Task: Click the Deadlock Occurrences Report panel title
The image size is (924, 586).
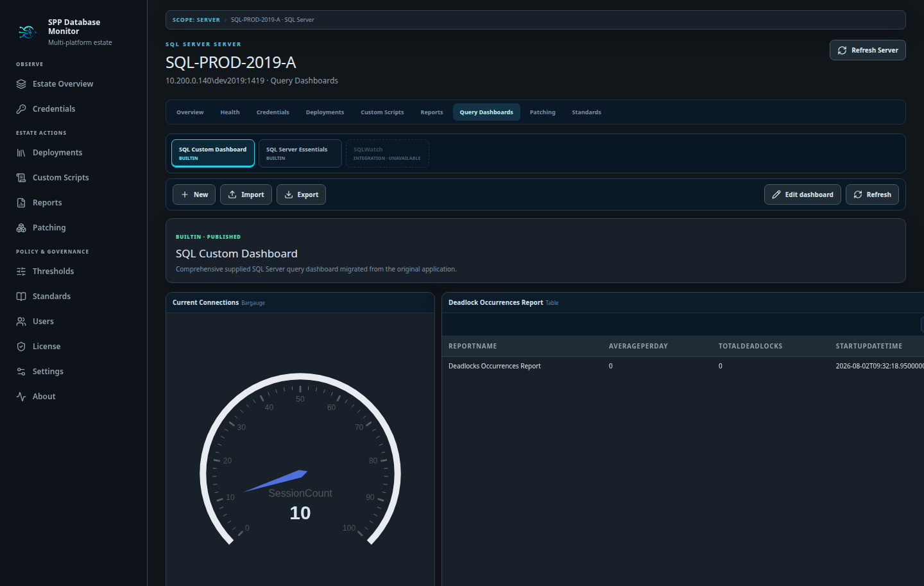Action: tap(495, 302)
